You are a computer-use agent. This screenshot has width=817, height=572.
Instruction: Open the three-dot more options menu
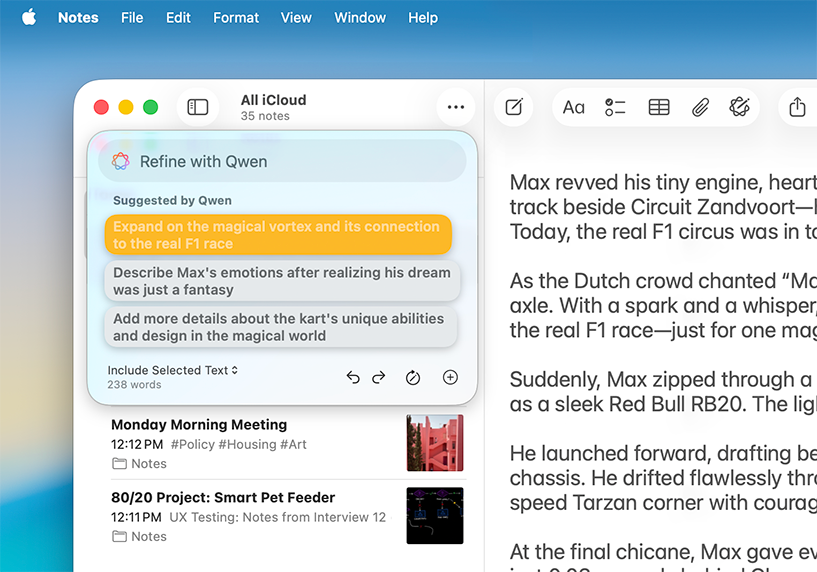coord(455,107)
